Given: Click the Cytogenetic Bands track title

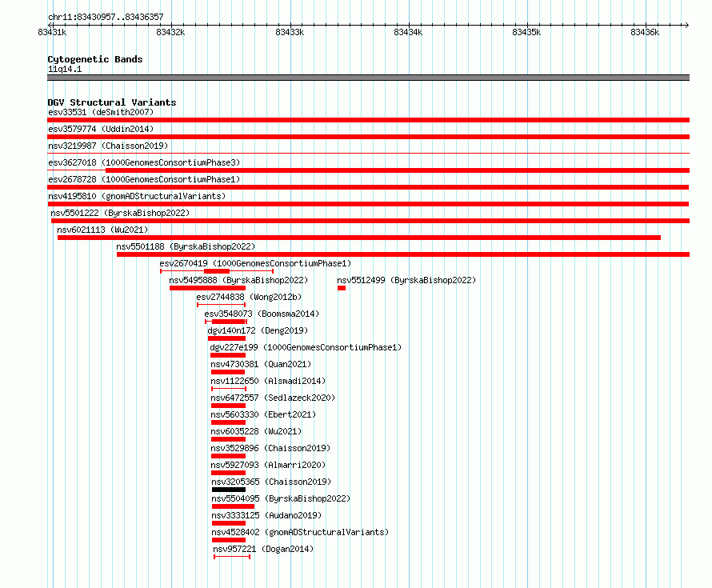Looking at the screenshot, I should pyautogui.click(x=95, y=59).
